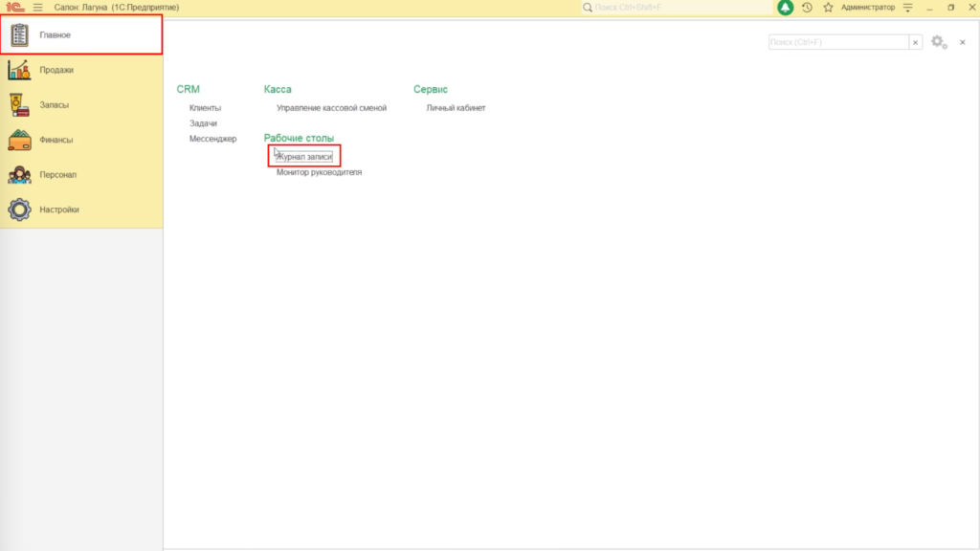980x551 pixels.
Task: Open the 1C logo main menu
Action: click(15, 8)
